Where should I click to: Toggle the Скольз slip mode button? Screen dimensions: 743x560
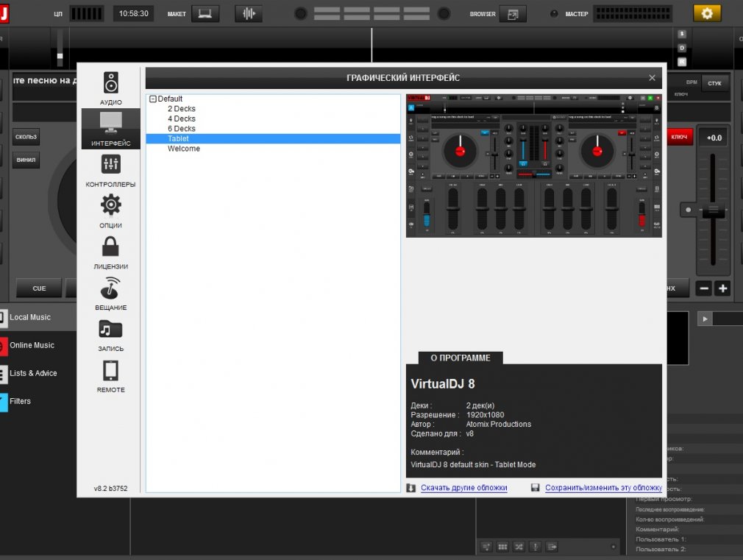26,137
